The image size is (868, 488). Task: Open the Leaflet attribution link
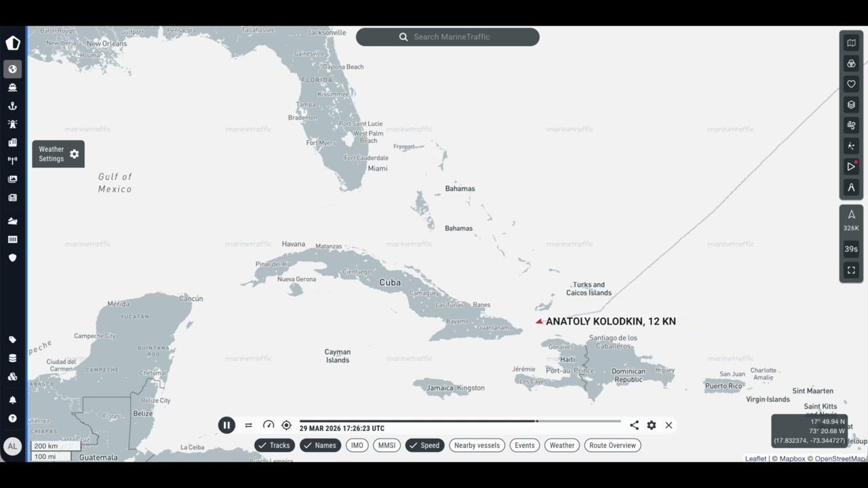click(x=755, y=459)
